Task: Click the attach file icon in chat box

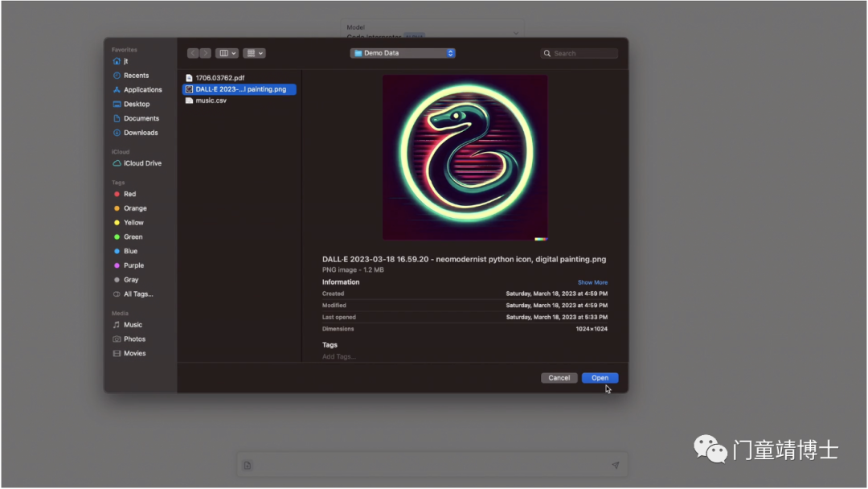Action: coord(248,466)
